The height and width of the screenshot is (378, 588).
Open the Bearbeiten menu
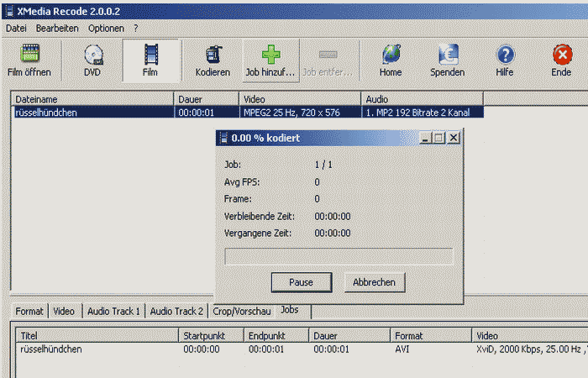(57, 28)
